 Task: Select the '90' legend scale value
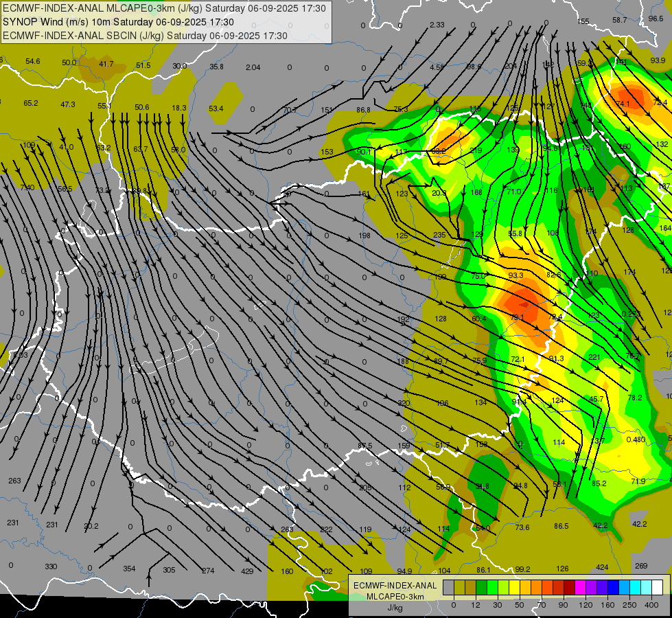click(x=563, y=605)
